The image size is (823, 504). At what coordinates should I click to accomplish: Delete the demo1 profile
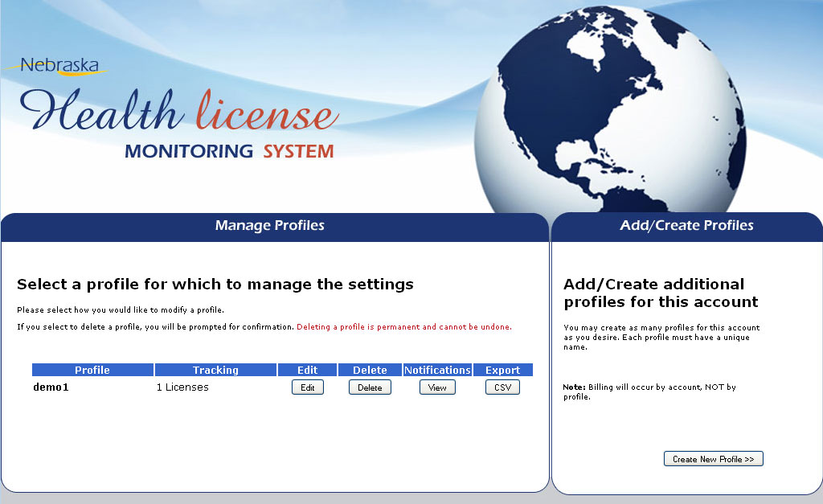click(370, 387)
